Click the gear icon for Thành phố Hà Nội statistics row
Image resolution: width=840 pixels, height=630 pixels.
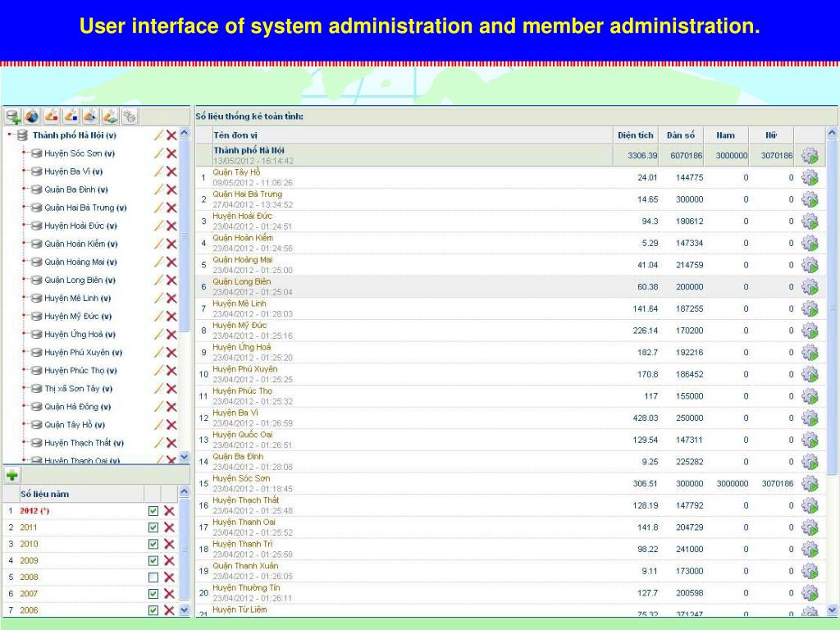coord(810,156)
